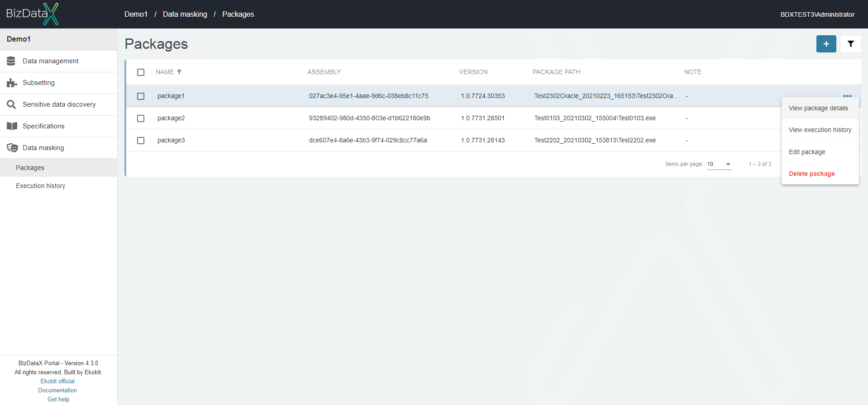Click the Data management database icon

11,61
